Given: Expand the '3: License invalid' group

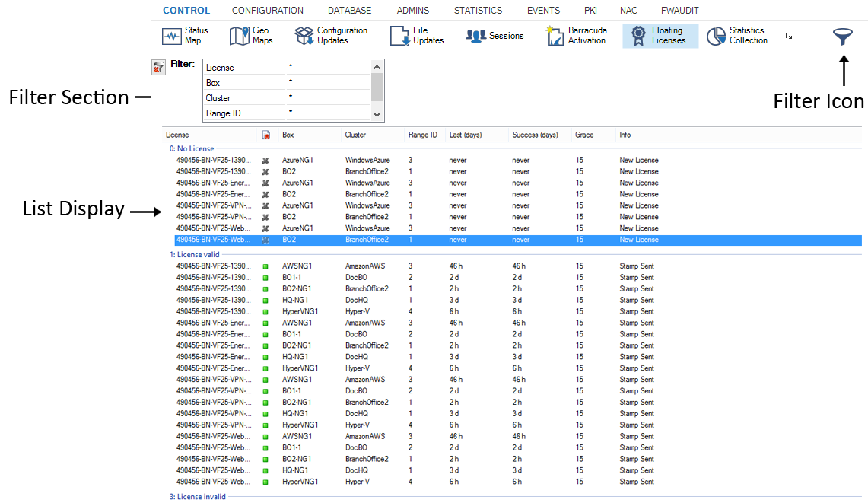Looking at the screenshot, I should click(x=198, y=497).
